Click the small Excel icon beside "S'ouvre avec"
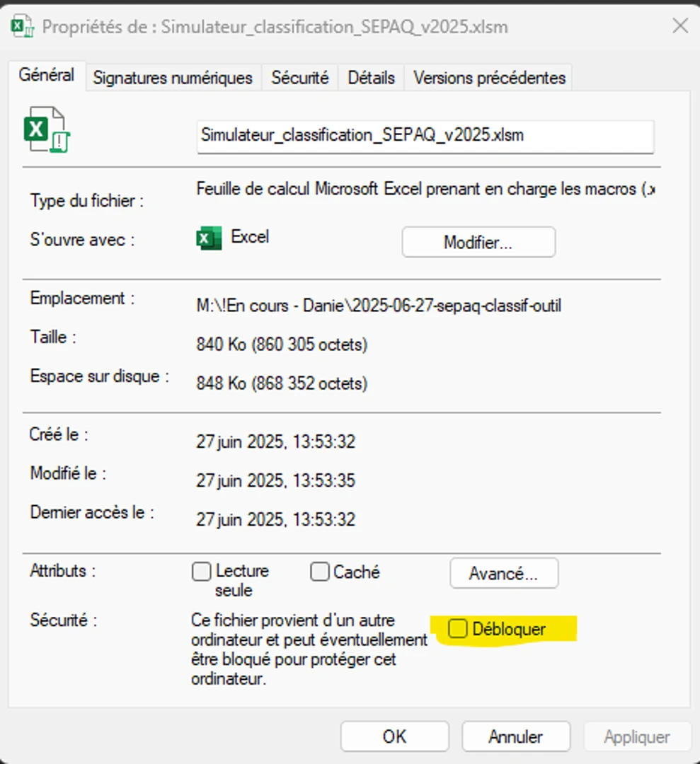This screenshot has height=764, width=700. coord(205,239)
